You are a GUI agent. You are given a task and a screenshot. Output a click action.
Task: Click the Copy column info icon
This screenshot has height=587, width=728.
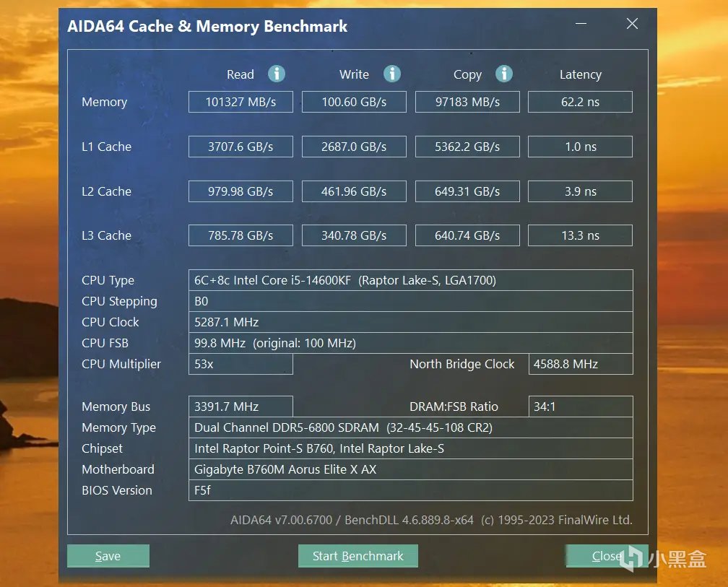coord(504,74)
